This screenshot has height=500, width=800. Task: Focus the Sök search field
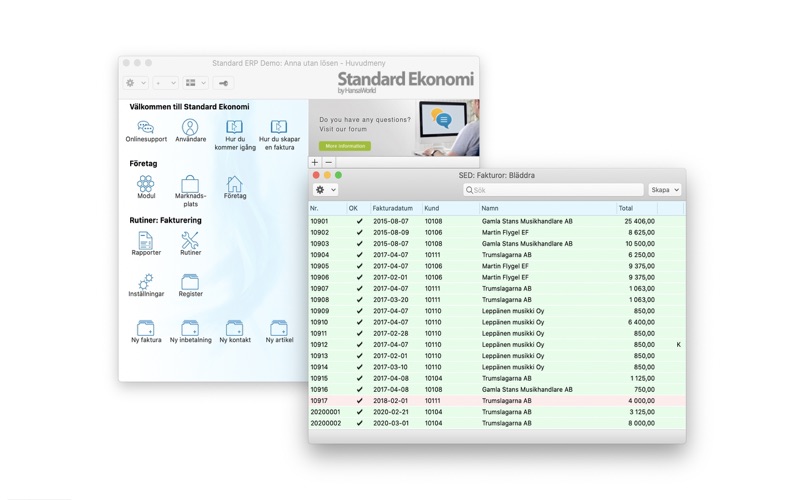pyautogui.click(x=553, y=190)
